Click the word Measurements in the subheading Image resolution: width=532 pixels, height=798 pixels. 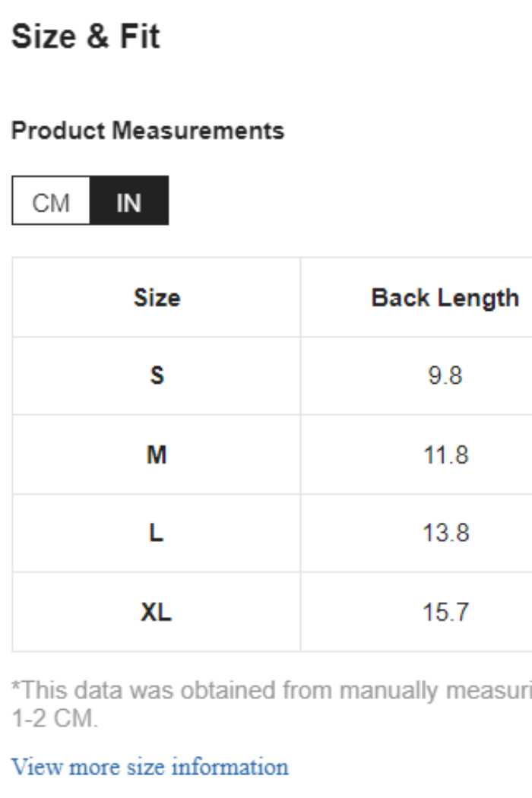tap(198, 131)
